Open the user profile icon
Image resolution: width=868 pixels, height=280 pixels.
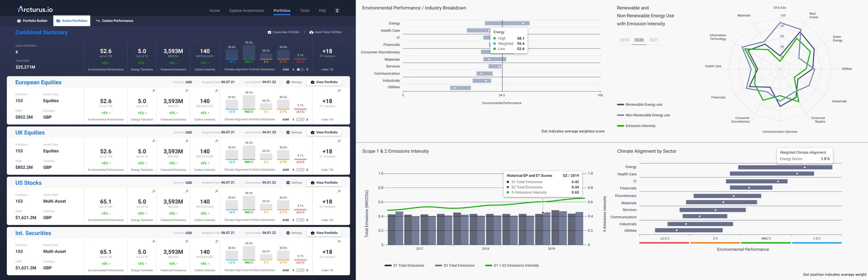click(x=337, y=10)
